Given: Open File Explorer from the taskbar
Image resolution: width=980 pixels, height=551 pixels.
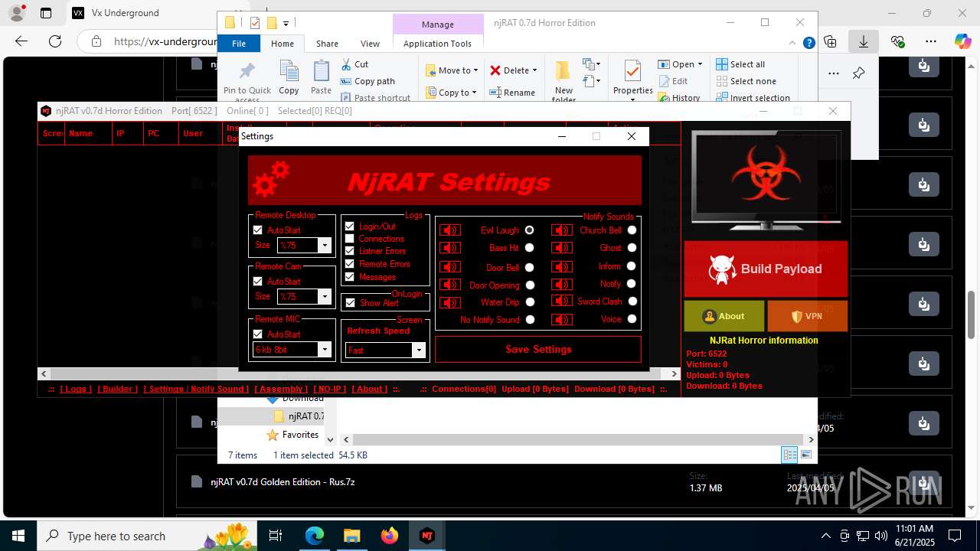Looking at the screenshot, I should point(352,536).
